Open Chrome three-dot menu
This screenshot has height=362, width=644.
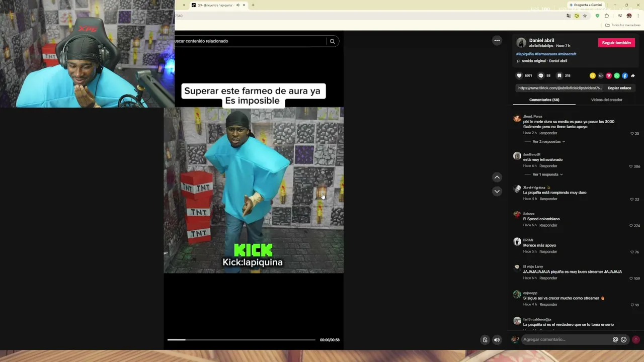tap(638, 16)
